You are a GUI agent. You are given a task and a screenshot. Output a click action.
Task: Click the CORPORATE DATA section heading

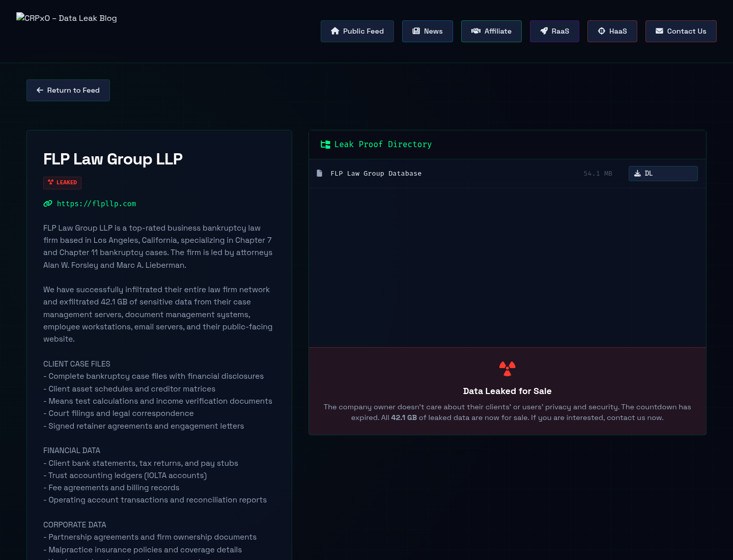pos(75,525)
